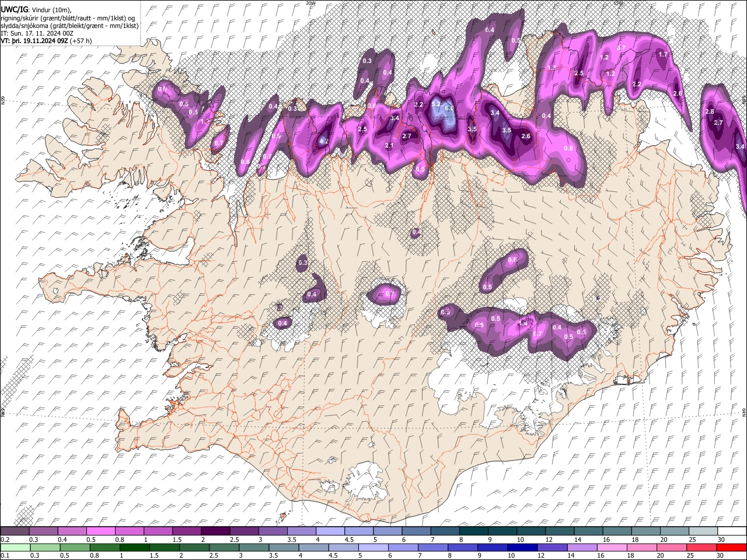
Task: Click the valid time 'VT: þri. 19.11.2024 09Z'
Action: tap(34, 41)
